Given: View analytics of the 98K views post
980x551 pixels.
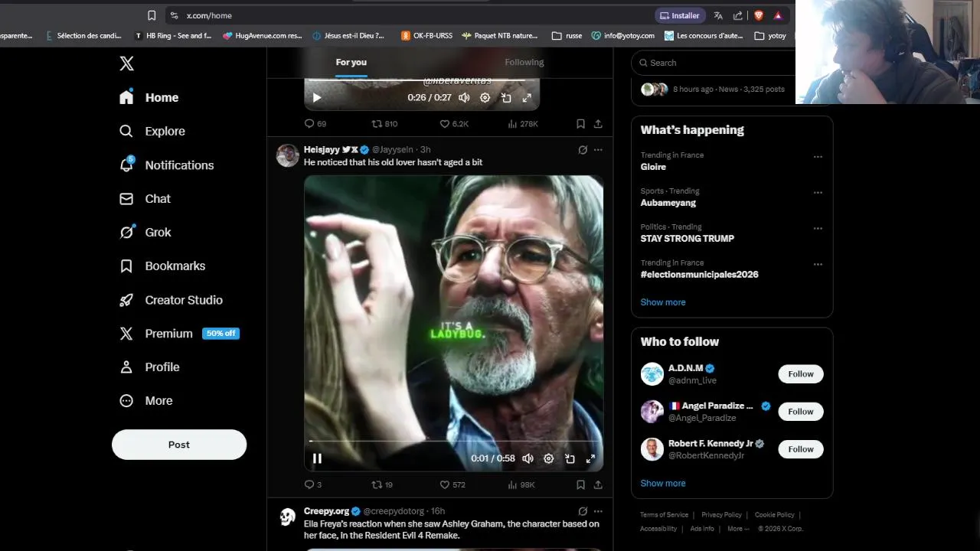Looking at the screenshot, I should click(x=521, y=484).
